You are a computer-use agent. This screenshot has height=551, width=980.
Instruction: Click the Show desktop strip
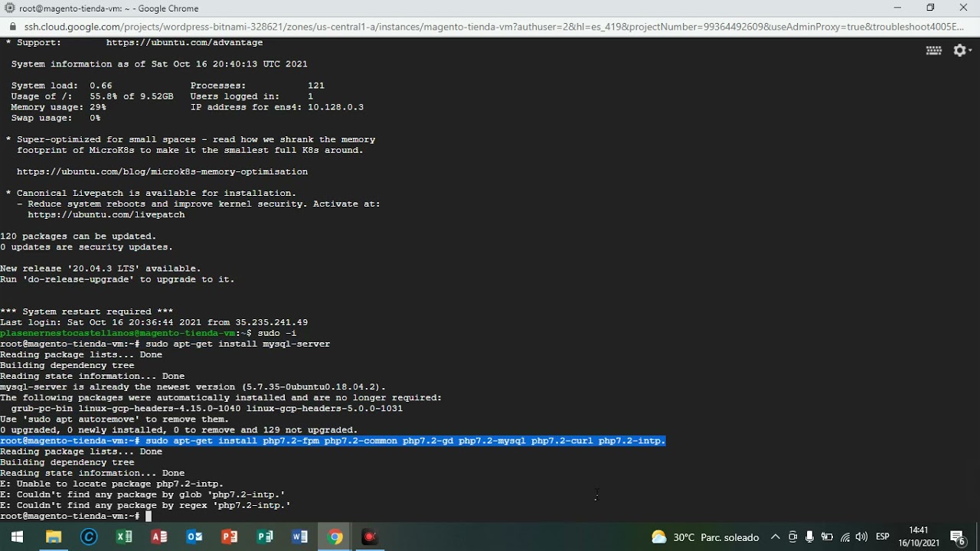[978, 537]
